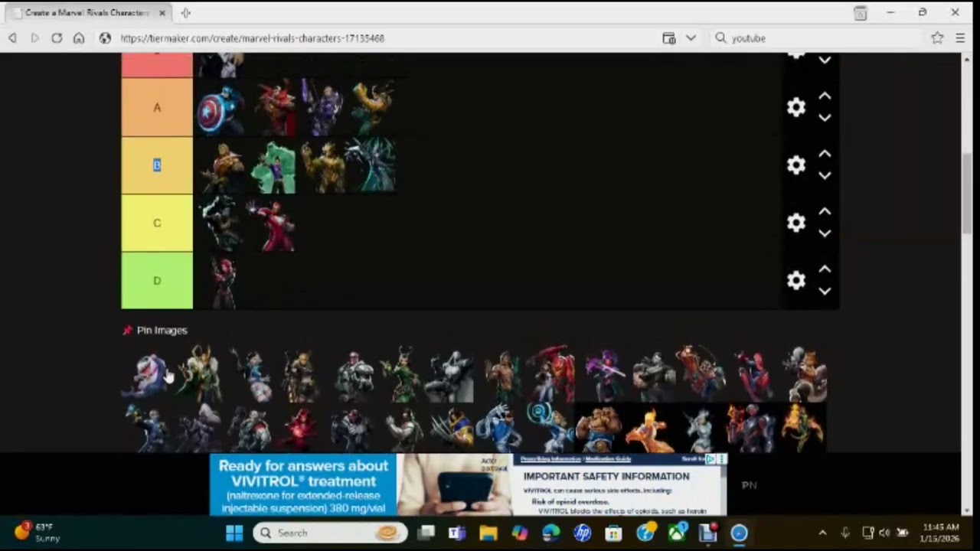The height and width of the screenshot is (551, 980).
Task: Open the browser home page
Action: (x=79, y=37)
